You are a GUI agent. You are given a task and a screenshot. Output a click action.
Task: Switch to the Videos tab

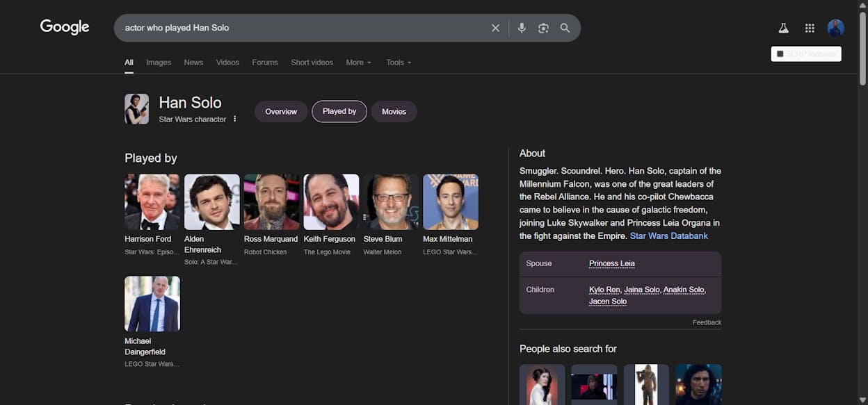[x=227, y=63]
